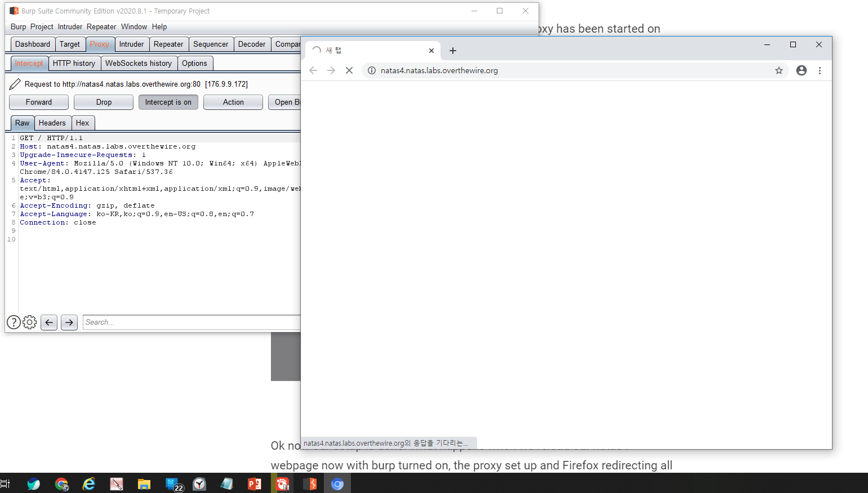Toggle the Intercept is on button
868x493 pixels.
168,102
